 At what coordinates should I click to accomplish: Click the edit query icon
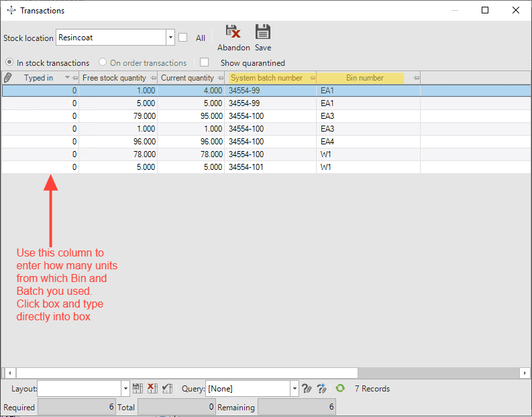(307, 388)
